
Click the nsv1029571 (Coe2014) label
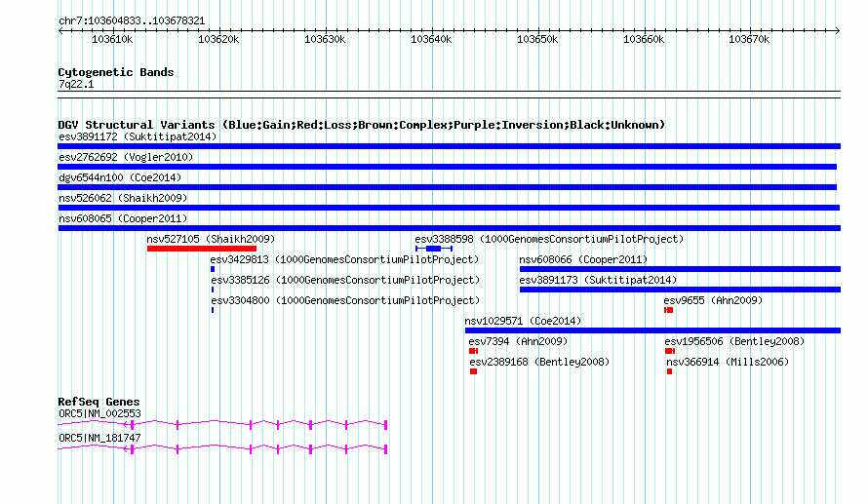tap(523, 321)
